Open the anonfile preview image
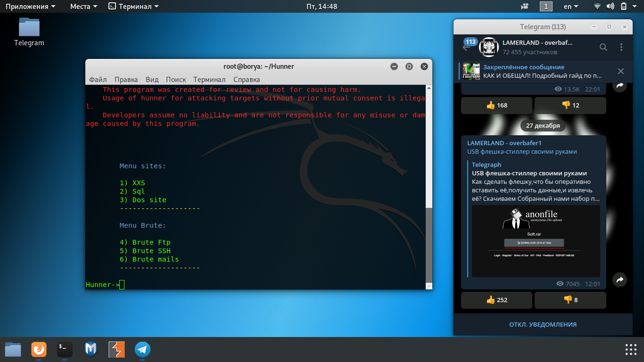The height and width of the screenshot is (362, 644). tap(536, 241)
